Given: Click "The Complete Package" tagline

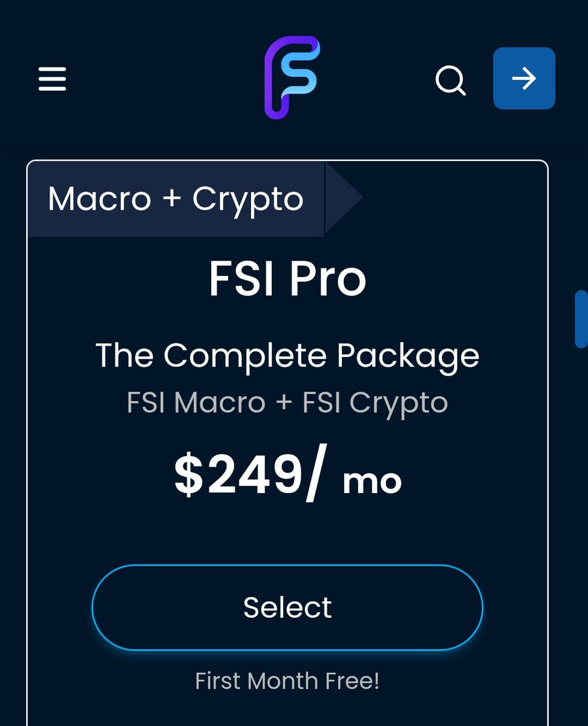Looking at the screenshot, I should 287,355.
